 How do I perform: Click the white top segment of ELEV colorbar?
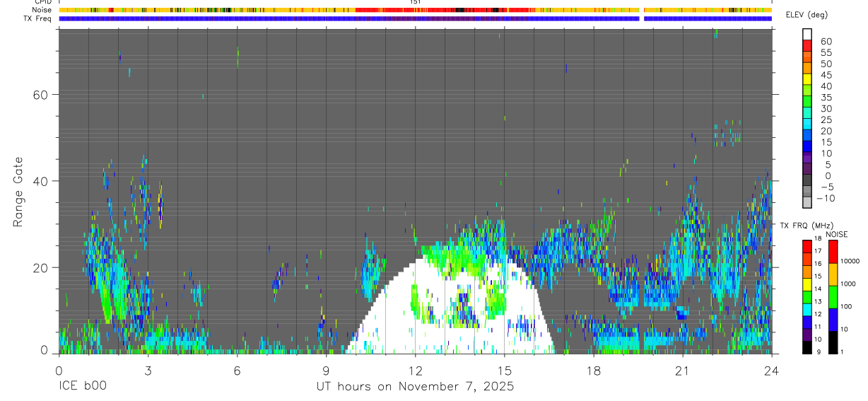807,33
